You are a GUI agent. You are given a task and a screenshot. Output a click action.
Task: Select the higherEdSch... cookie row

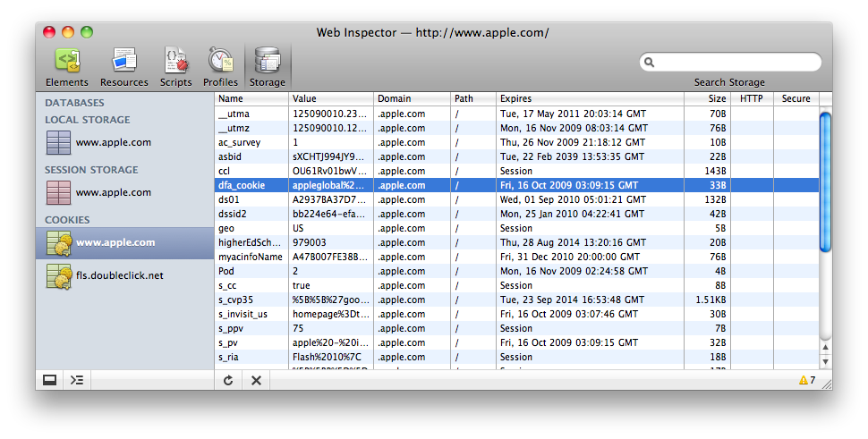[x=516, y=242]
